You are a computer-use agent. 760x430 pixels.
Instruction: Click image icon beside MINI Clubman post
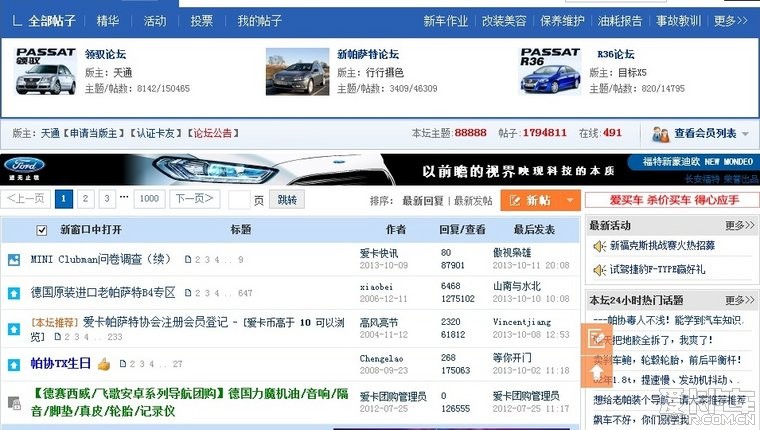14,260
